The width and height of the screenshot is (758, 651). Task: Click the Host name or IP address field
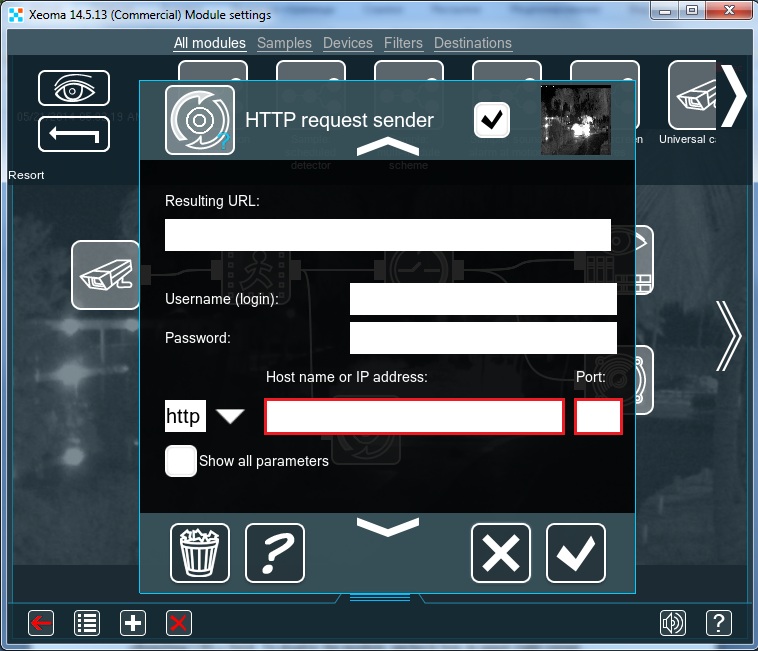(414, 416)
